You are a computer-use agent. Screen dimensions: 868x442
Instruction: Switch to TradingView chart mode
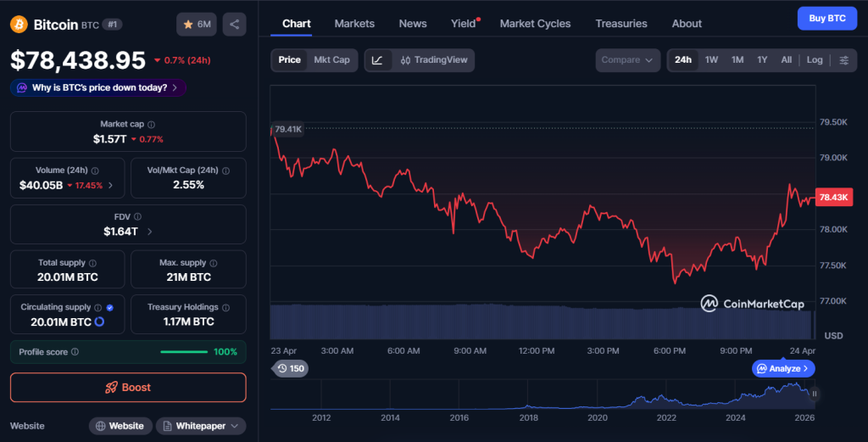(x=433, y=60)
